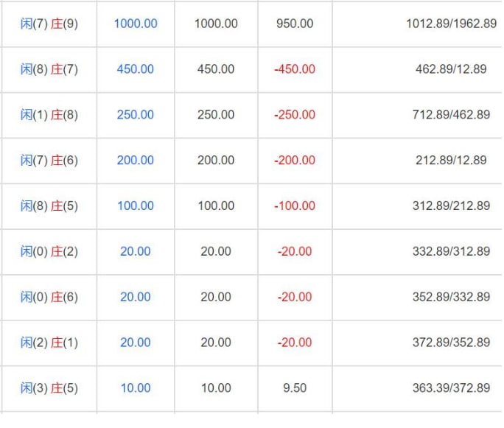Select the 闲(7) 庄(9) result cell
Viewport: 504px width, 428px height.
49,24
